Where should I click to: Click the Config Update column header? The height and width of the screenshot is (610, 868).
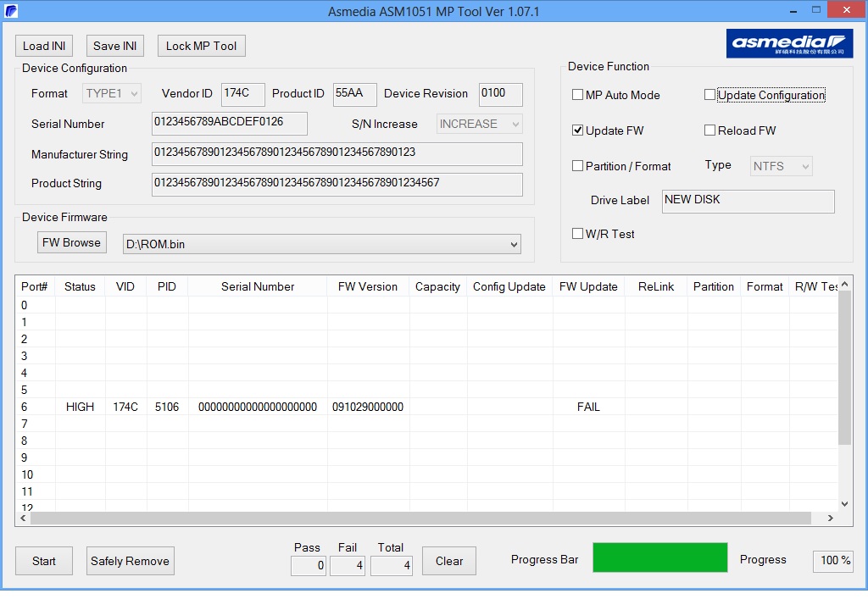pyautogui.click(x=509, y=286)
